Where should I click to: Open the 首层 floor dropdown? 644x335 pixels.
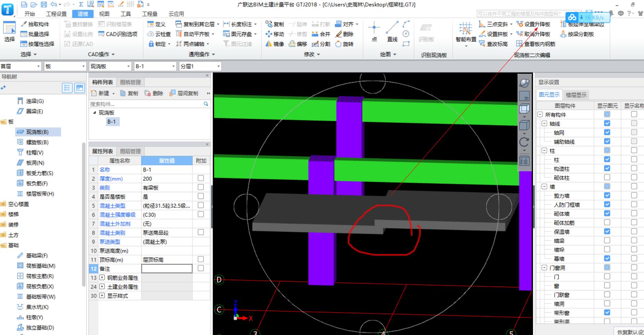(21, 66)
